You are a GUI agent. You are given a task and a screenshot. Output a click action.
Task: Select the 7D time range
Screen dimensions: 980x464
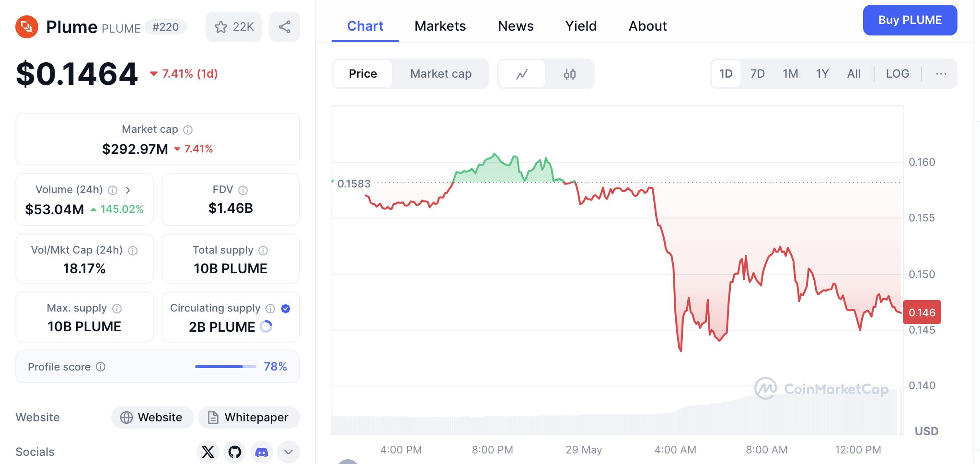click(x=757, y=74)
